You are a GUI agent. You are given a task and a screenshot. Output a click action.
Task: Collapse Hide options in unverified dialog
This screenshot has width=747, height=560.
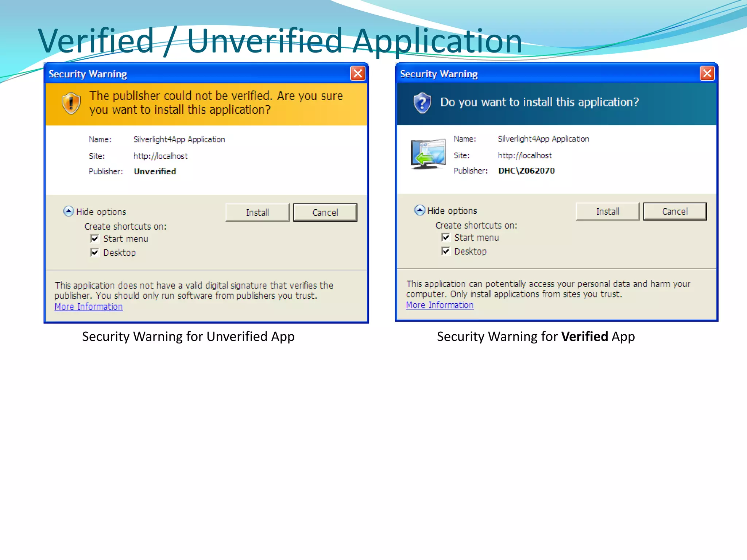(x=69, y=211)
